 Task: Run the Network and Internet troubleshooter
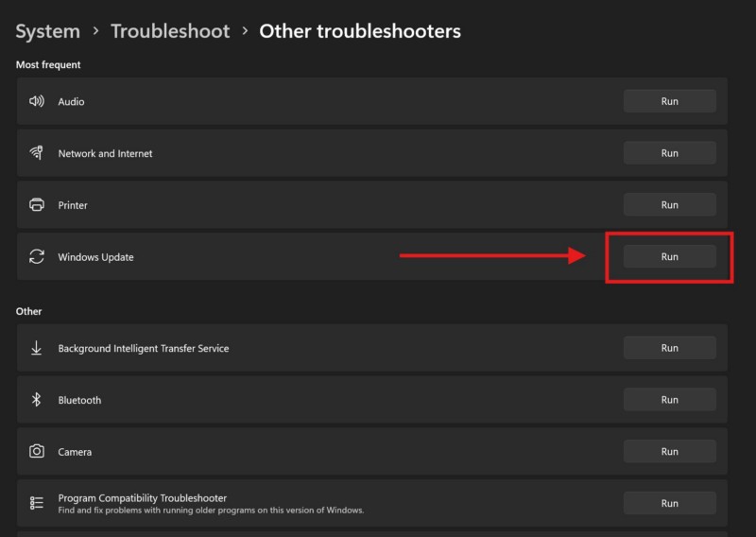[669, 153]
